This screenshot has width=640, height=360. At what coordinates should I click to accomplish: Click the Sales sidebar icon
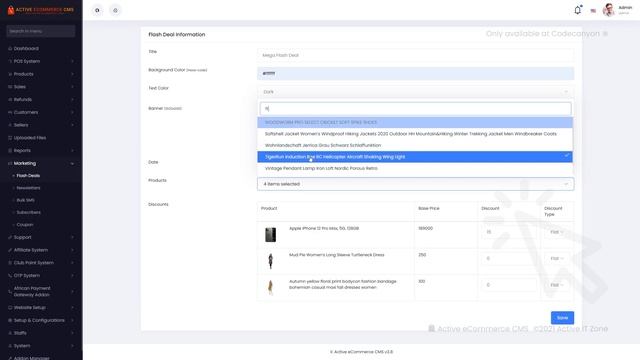coord(10,87)
